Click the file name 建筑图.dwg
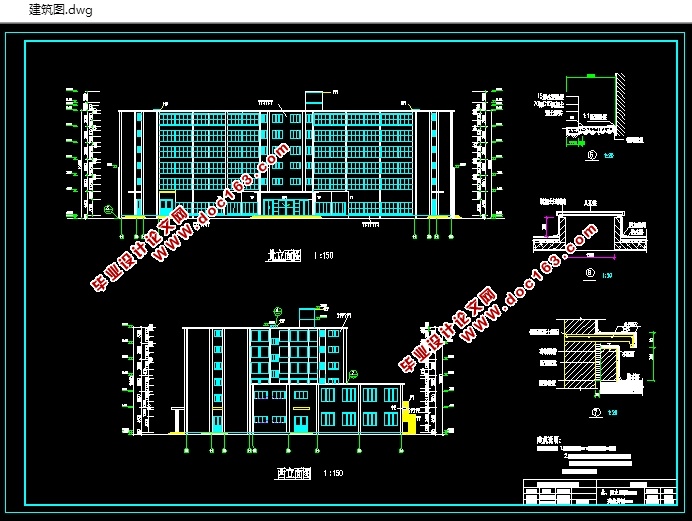This screenshot has height=521, width=692. click(60, 9)
